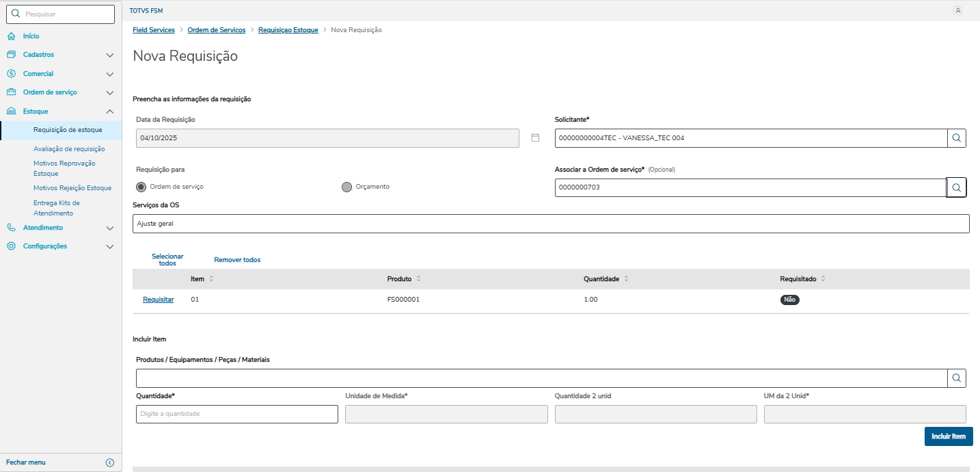Click Selecionar todos above the table

pos(167,259)
